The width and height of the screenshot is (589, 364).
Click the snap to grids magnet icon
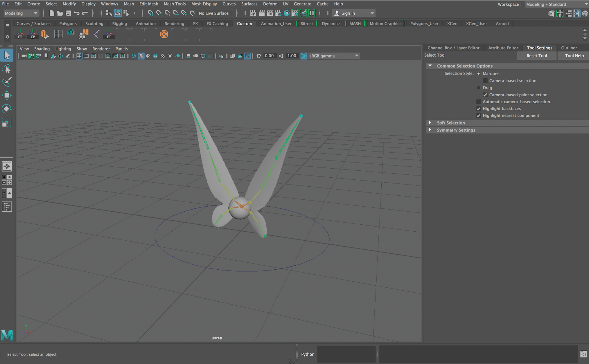pyautogui.click(x=150, y=13)
